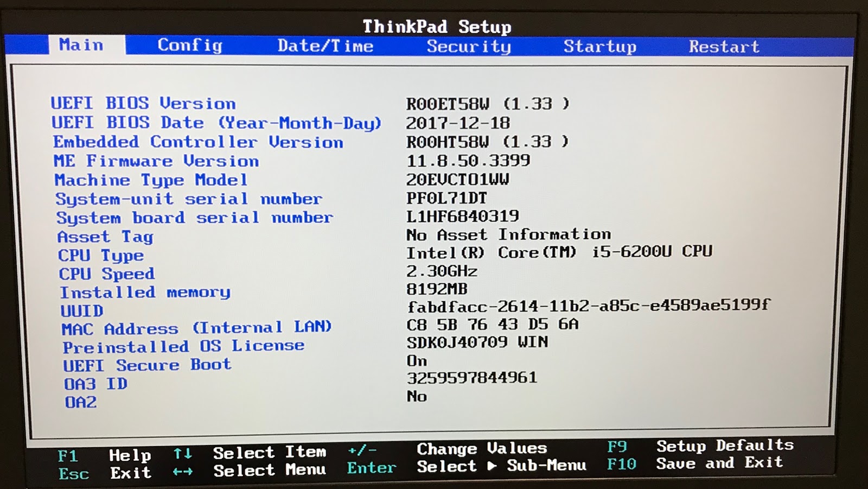Click license value SDK0J40709 WIN
The image size is (868, 489).
click(477, 342)
